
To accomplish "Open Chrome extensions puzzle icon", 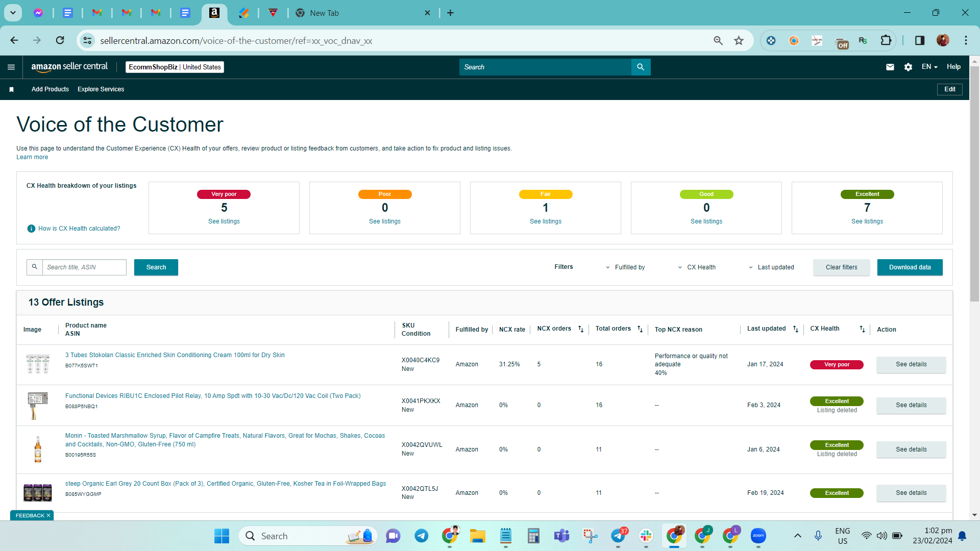I will point(886,40).
